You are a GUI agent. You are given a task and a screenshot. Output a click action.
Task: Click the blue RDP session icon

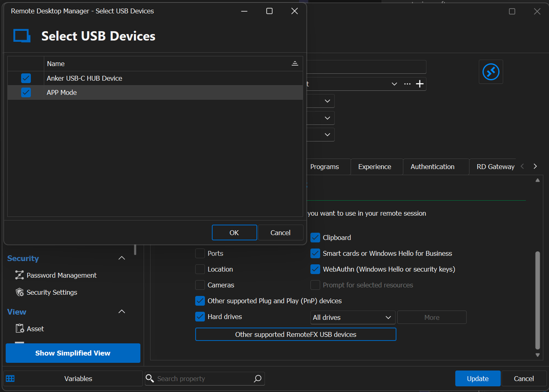[x=491, y=71]
